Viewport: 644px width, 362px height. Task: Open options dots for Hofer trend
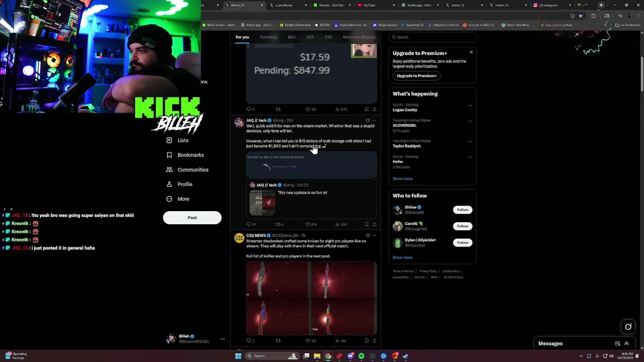click(x=470, y=157)
